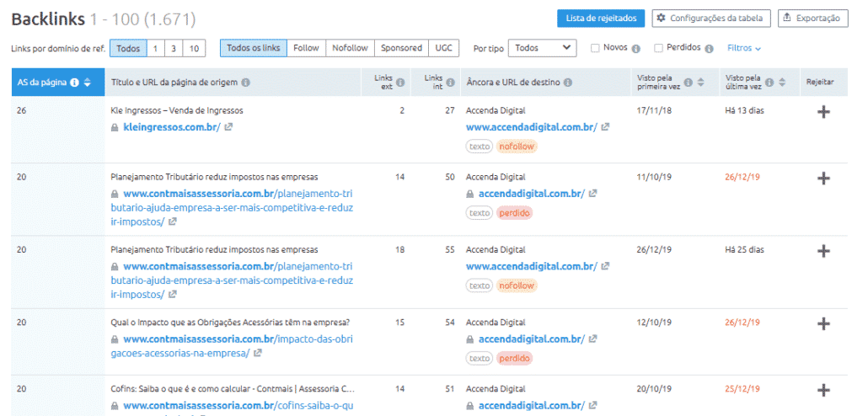Click title Kle Ingressos – Venda de Ingressos
Viewport: 868px width, 416px height.
pyautogui.click(x=177, y=110)
